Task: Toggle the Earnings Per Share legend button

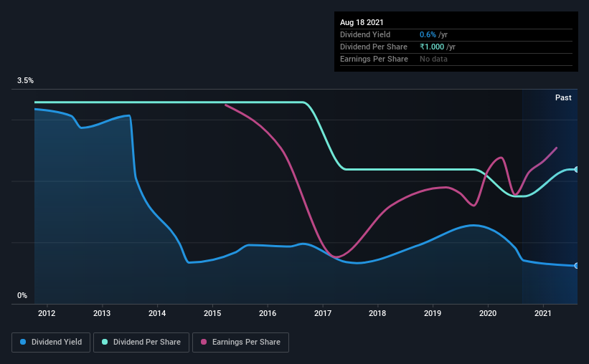Action: coord(241,343)
